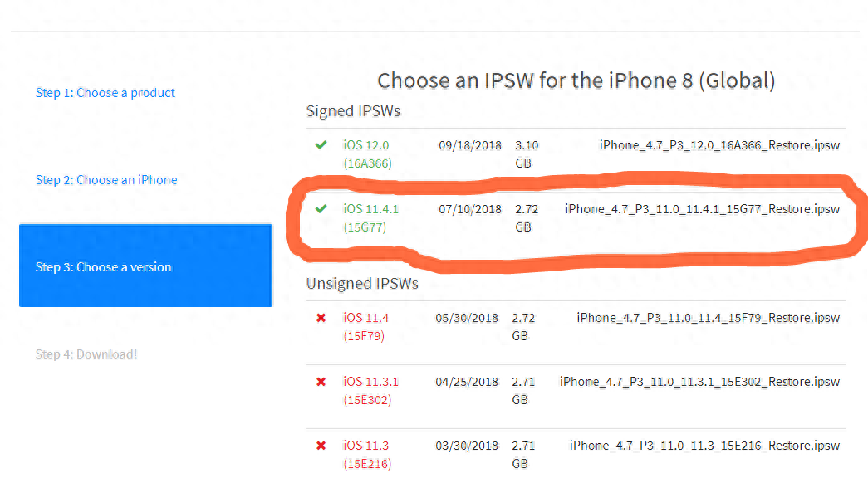The image size is (868, 478).
Task: Open the iOS 11.3 (15E216) link
Action: pyautogui.click(x=366, y=454)
